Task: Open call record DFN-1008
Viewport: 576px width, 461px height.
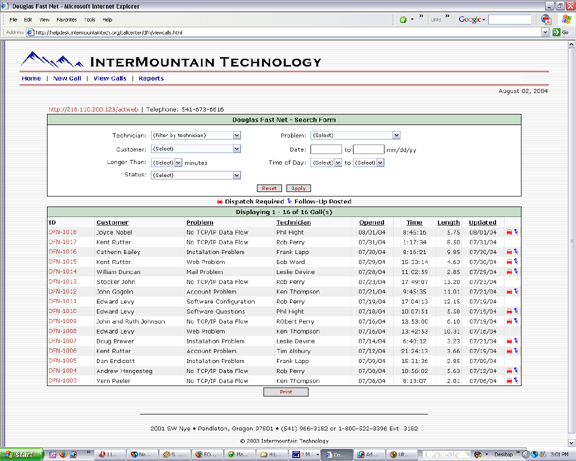Action: [63, 331]
